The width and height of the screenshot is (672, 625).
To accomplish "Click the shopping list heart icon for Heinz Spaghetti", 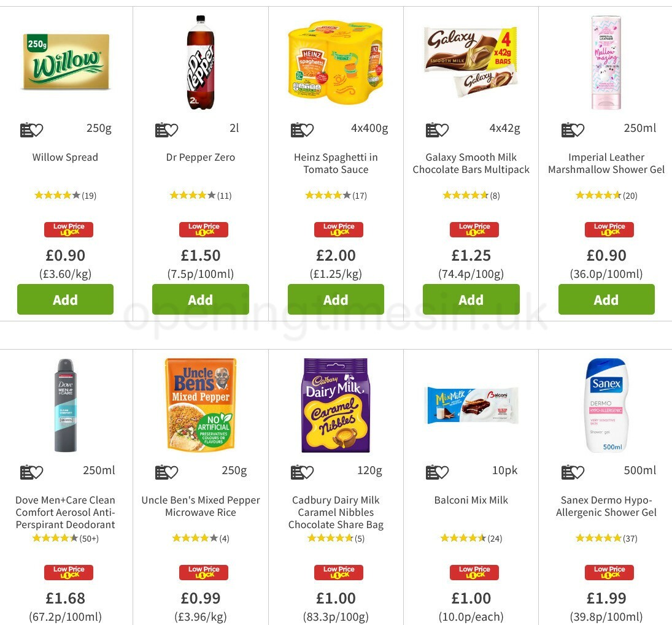I will pyautogui.click(x=301, y=129).
